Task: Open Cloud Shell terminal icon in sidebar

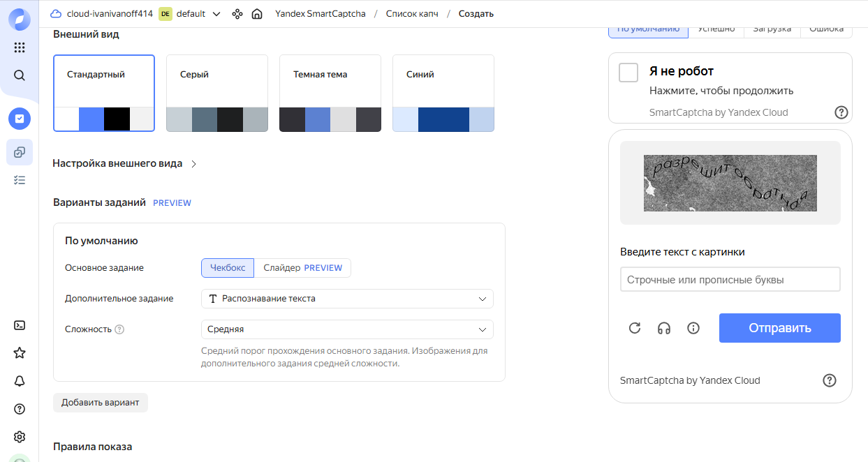Action: click(x=20, y=325)
